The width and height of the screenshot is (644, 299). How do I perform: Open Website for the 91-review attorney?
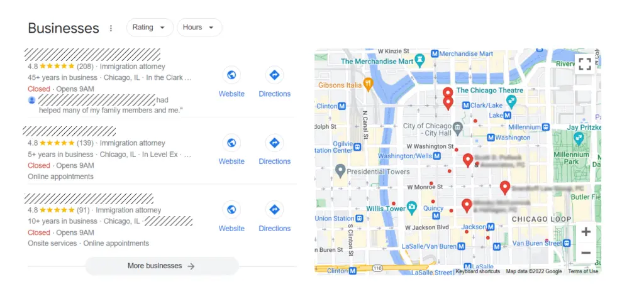pyautogui.click(x=231, y=217)
